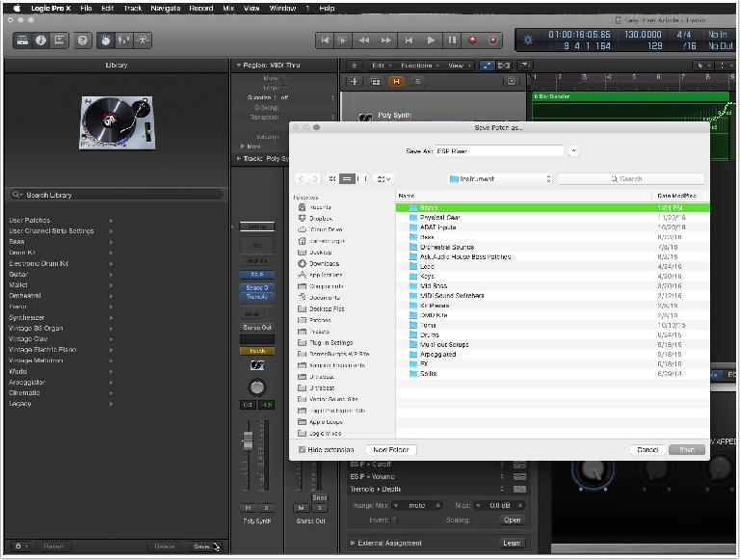Select the MIDI Sound Switchers folder
The image size is (740, 560).
click(x=552, y=295)
